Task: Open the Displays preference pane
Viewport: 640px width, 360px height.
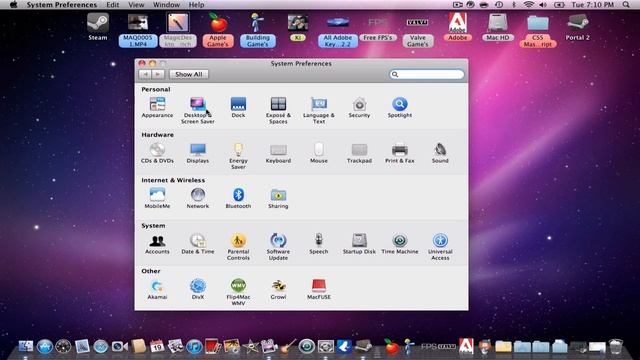Action: point(198,153)
